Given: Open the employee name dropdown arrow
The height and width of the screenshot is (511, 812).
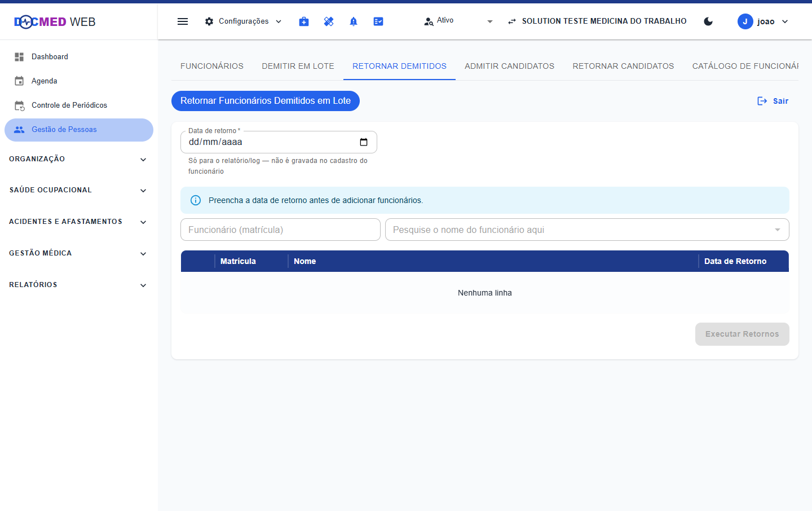Looking at the screenshot, I should 778,230.
